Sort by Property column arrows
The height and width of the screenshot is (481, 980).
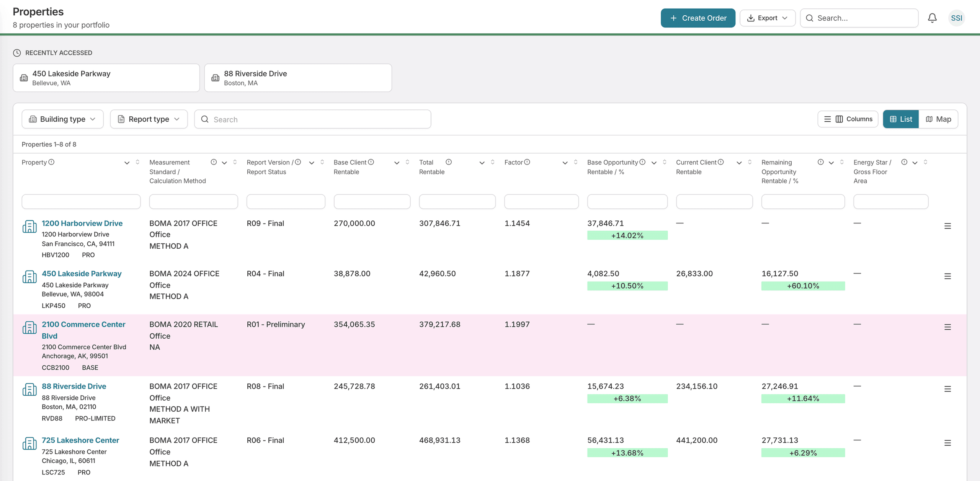click(137, 162)
